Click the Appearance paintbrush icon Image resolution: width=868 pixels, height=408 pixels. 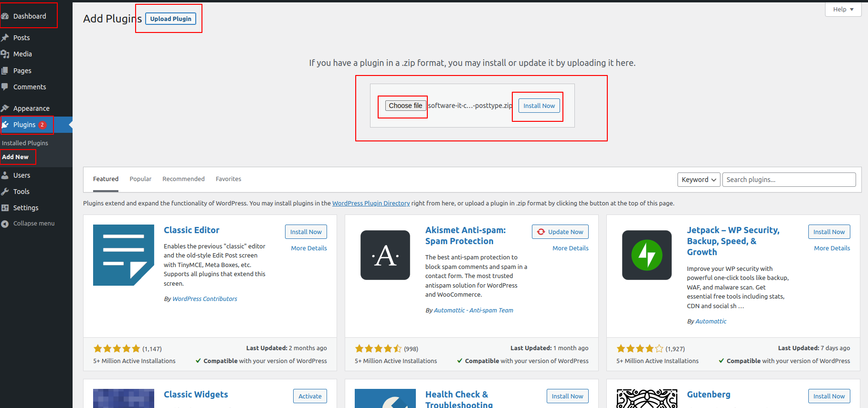coord(5,108)
